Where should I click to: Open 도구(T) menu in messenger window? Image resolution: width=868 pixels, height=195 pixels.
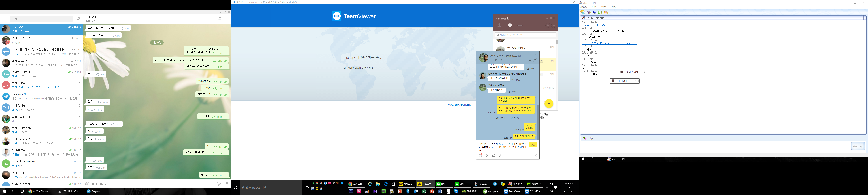pos(612,7)
